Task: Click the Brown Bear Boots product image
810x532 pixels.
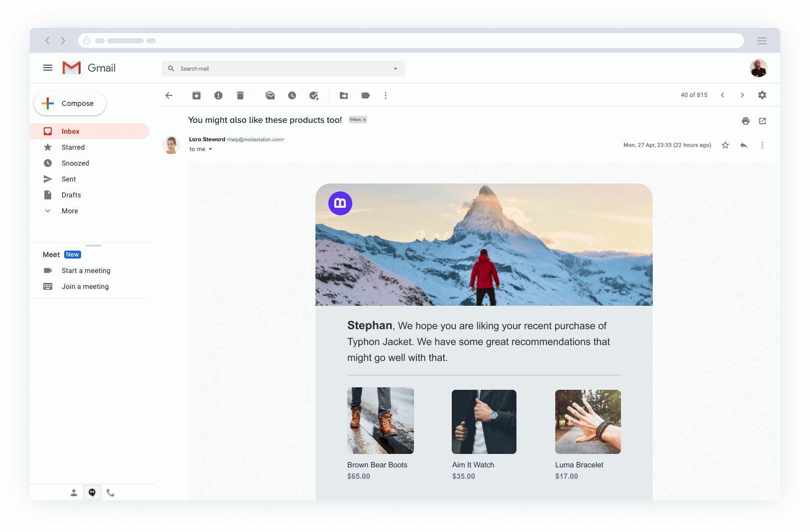Action: click(x=381, y=421)
